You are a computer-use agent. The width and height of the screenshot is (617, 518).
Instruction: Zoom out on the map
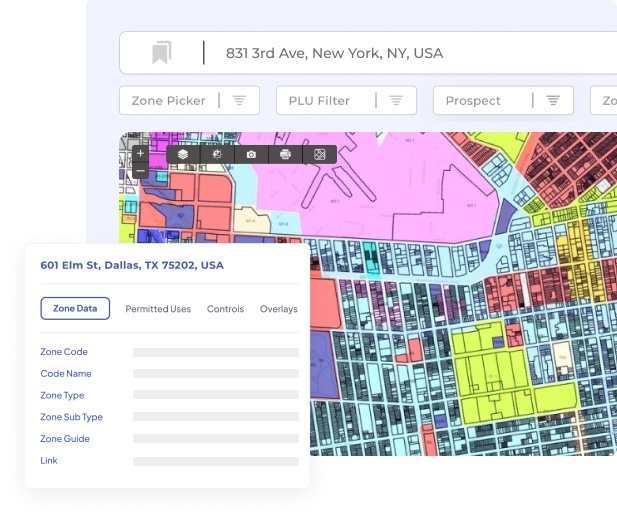[140, 172]
